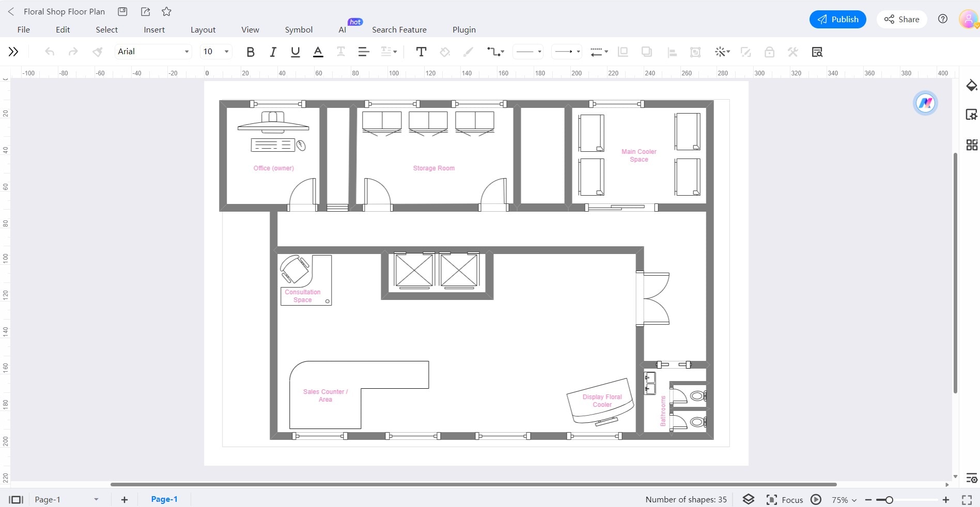Open the outline settings icon at bottom right
Screen dimensions: 980x507
click(x=972, y=478)
